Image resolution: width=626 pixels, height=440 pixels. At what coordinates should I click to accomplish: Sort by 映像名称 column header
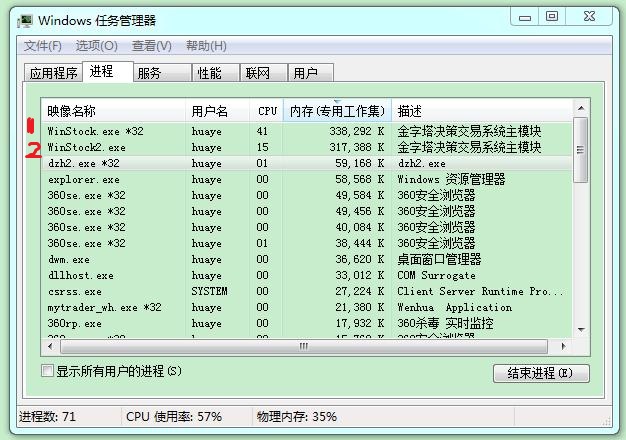click(113, 111)
